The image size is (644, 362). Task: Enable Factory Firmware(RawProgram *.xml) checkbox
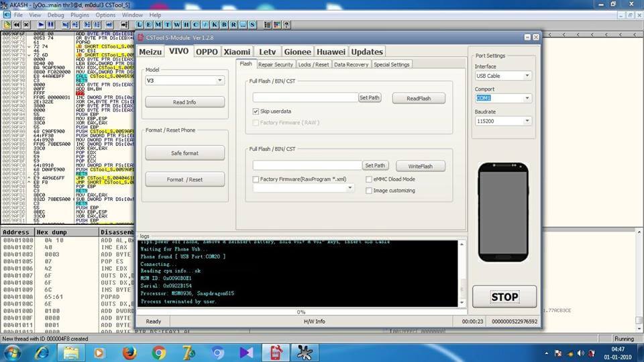click(x=256, y=179)
